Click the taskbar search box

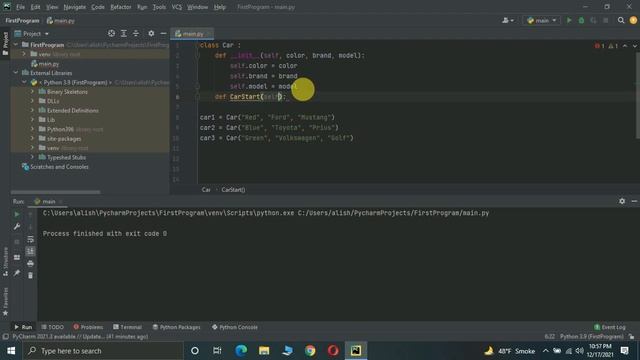click(x=103, y=351)
